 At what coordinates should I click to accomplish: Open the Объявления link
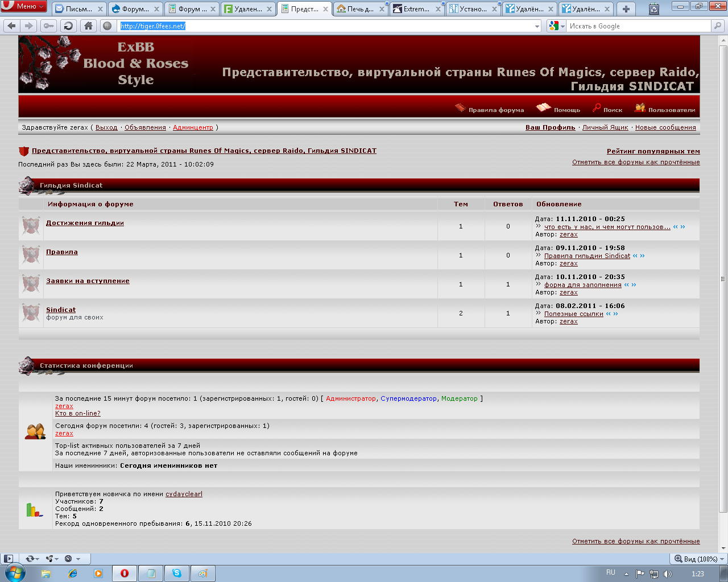point(145,127)
